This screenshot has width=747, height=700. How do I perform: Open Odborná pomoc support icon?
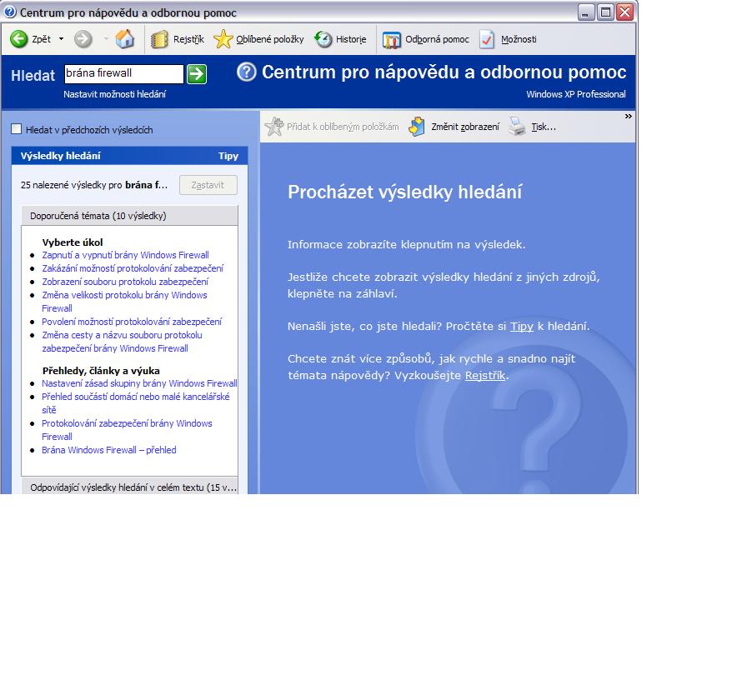tap(392, 40)
